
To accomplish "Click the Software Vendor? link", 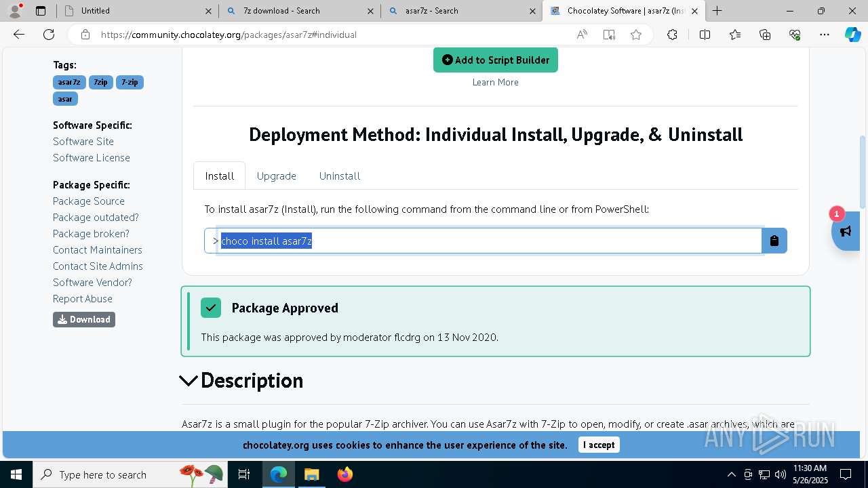I will coord(92,282).
